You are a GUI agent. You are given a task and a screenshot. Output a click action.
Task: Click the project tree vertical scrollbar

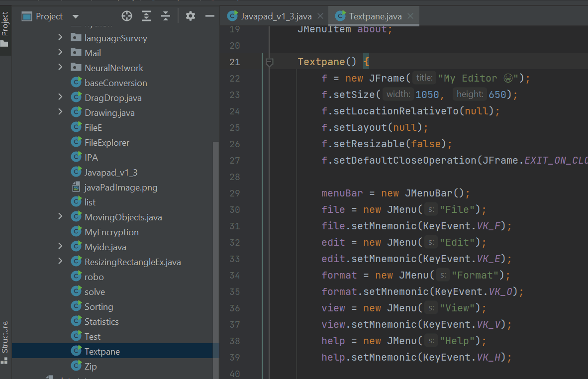tap(215, 260)
